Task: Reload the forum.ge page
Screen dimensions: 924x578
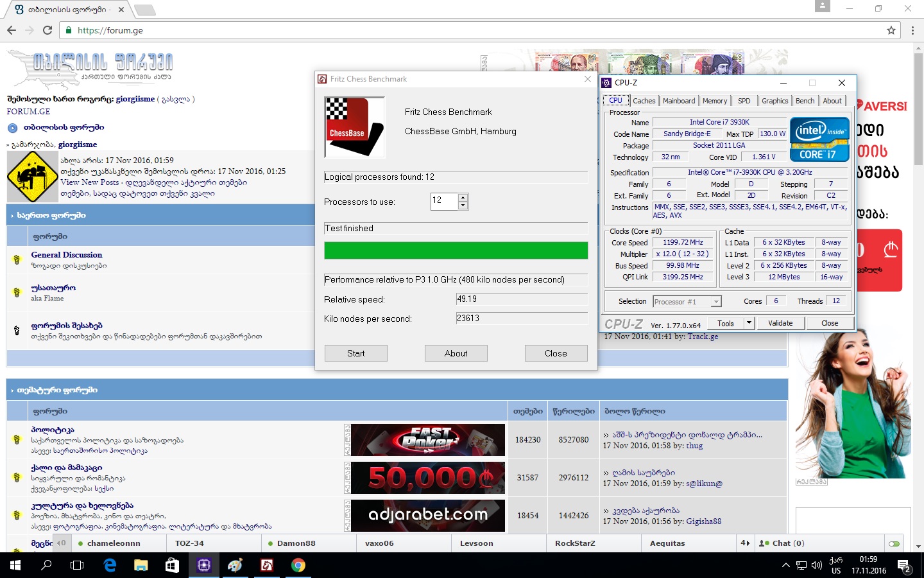Action: [47, 30]
